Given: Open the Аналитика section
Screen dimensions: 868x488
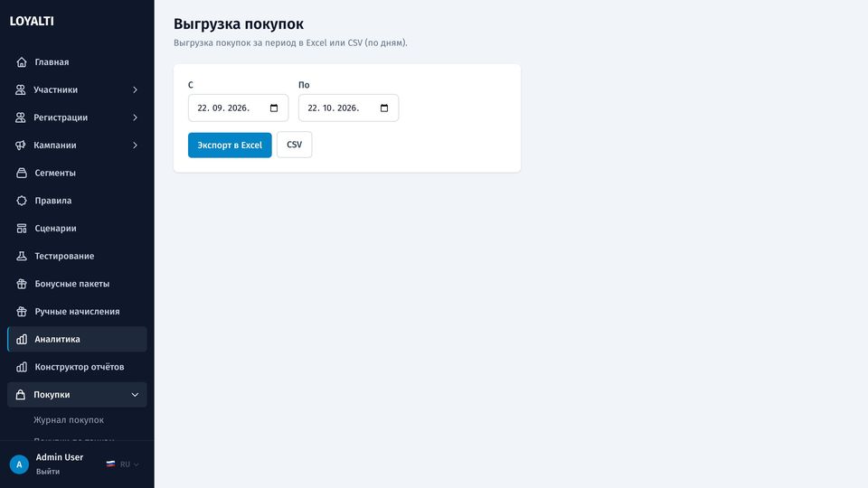Looking at the screenshot, I should click(x=77, y=339).
